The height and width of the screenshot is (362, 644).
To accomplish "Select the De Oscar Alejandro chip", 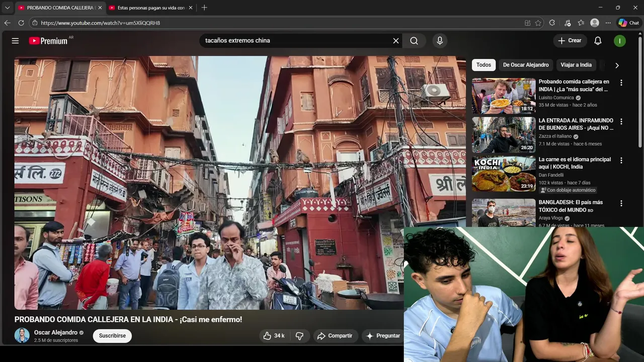I will [x=526, y=65].
